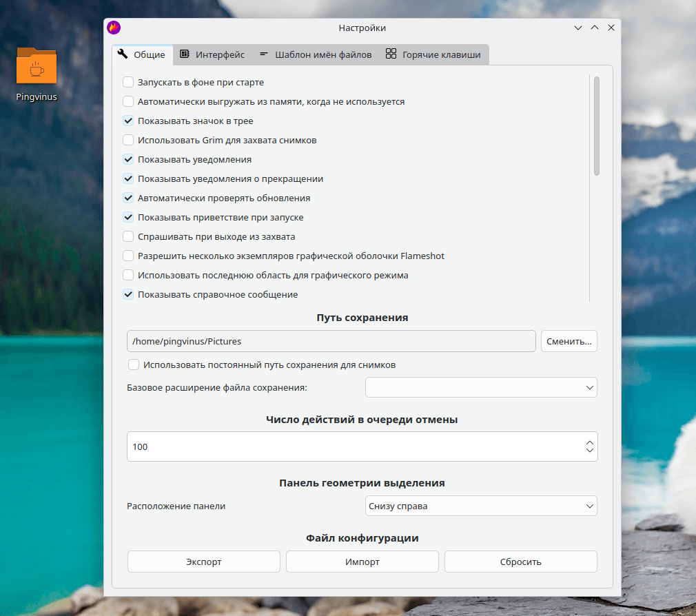The width and height of the screenshot is (696, 616).
Task: Enable Запускать в фоне при старте checkbox
Action: pyautogui.click(x=128, y=82)
